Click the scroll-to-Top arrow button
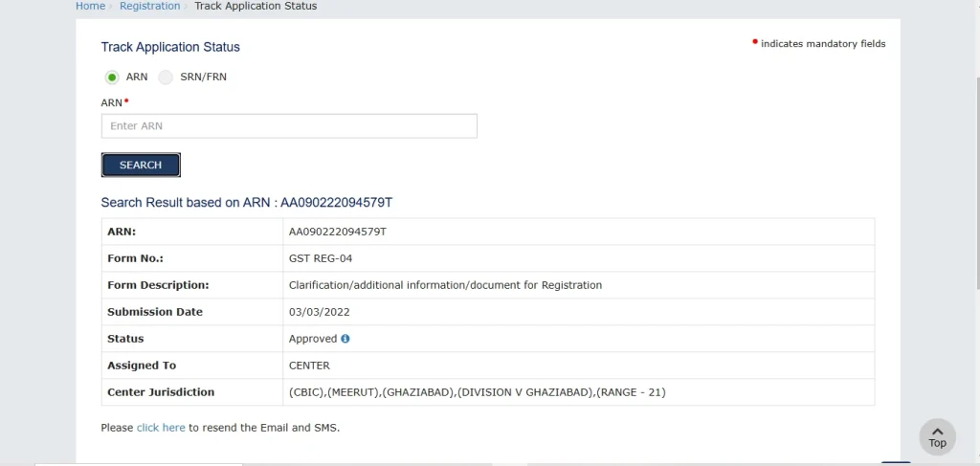 (937, 436)
